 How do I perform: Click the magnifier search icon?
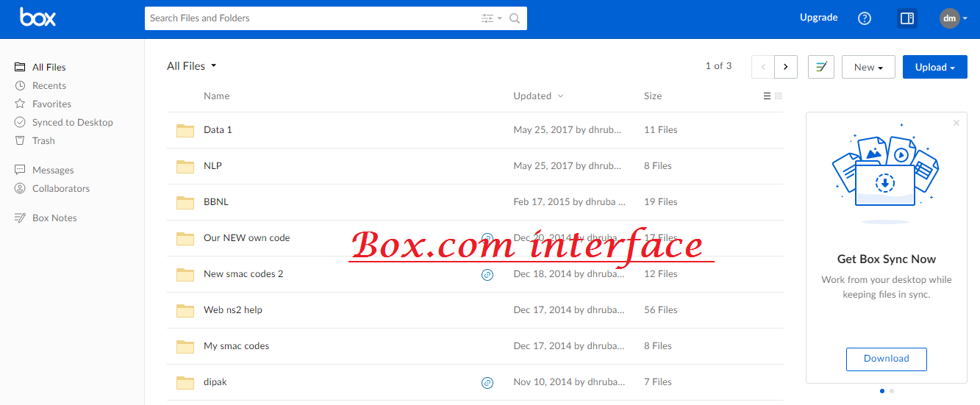pos(515,18)
